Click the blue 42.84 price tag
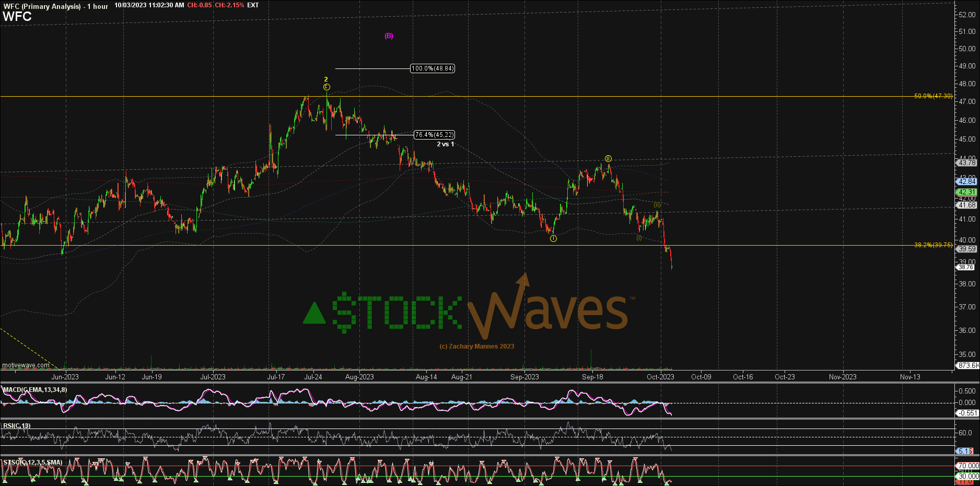The height and width of the screenshot is (486, 980). [x=967, y=181]
